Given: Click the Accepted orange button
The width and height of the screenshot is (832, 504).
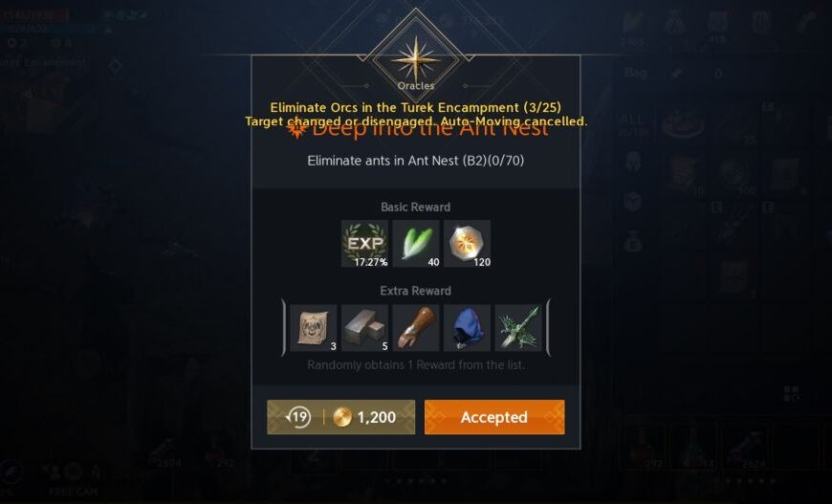Looking at the screenshot, I should coord(494,417).
